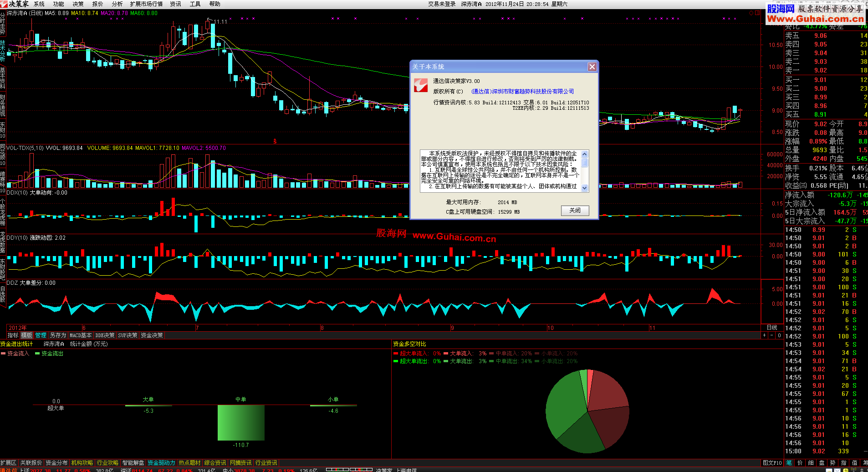Viewport: 868px width, 472px height.
Task: Switch to SUP决策 template
Action: point(128,335)
